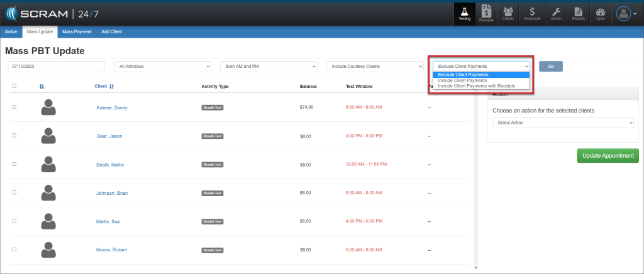644x274 pixels.
Task: Open the Receipts icon in top navigation
Action: point(486,13)
